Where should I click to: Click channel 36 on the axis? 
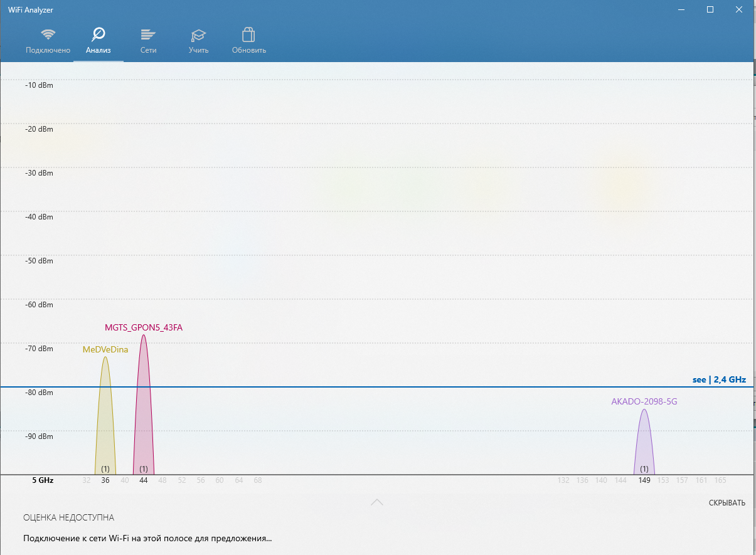105,480
